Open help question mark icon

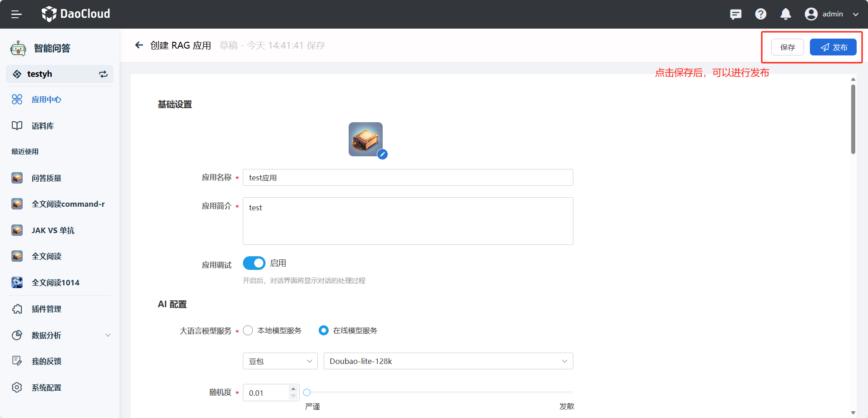click(760, 14)
